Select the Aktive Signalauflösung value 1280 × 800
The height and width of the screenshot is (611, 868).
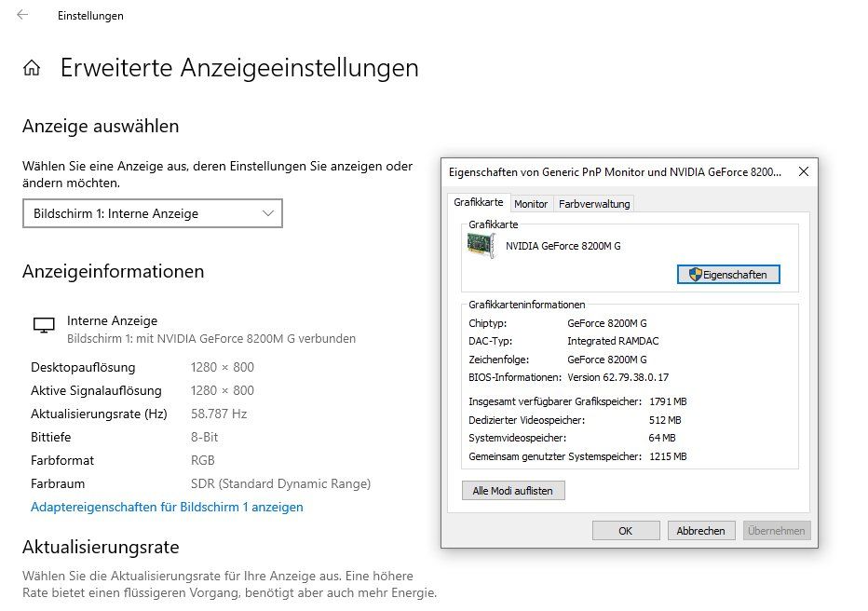pos(223,391)
